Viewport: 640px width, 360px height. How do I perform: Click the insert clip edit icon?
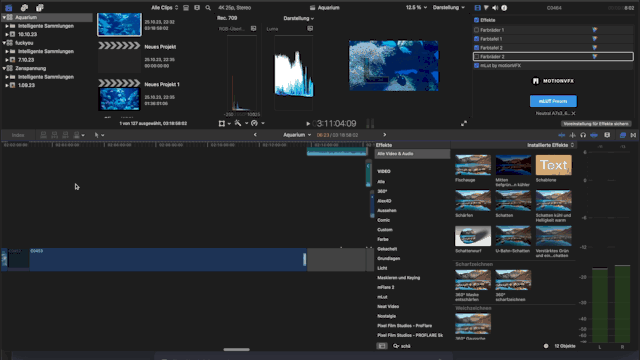(x=54, y=135)
